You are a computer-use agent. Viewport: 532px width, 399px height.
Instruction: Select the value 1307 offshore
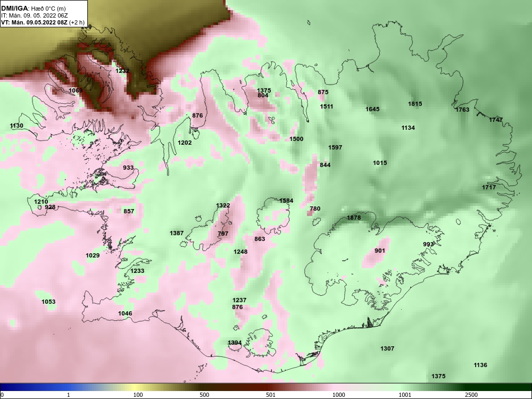coord(387,348)
